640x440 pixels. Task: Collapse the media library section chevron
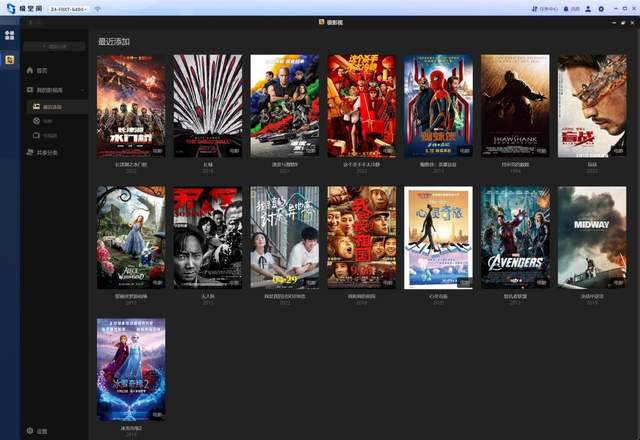pos(83,90)
